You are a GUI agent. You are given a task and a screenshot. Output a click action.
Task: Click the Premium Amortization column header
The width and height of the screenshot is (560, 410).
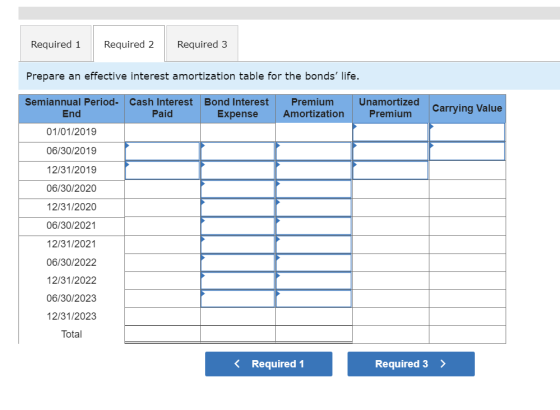[314, 109]
